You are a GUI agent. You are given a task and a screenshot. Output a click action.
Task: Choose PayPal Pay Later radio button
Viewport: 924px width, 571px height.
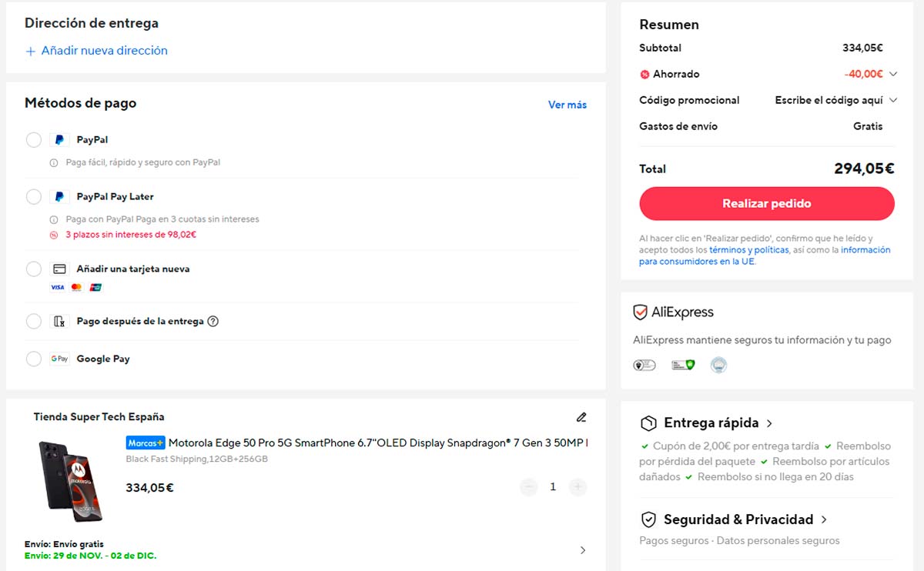click(34, 197)
